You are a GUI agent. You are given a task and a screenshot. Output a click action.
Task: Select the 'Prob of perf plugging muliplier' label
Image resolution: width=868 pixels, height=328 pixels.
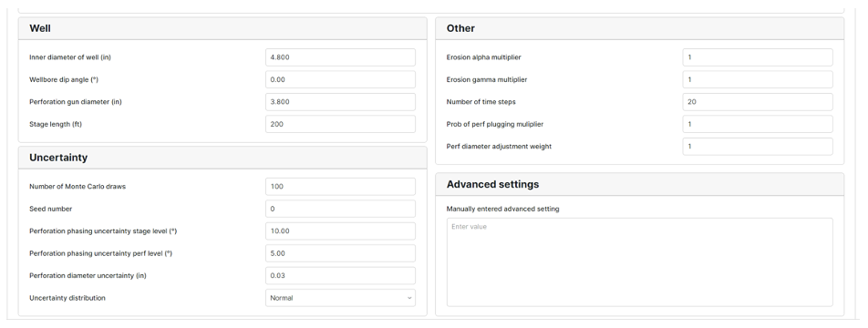pyautogui.click(x=494, y=125)
